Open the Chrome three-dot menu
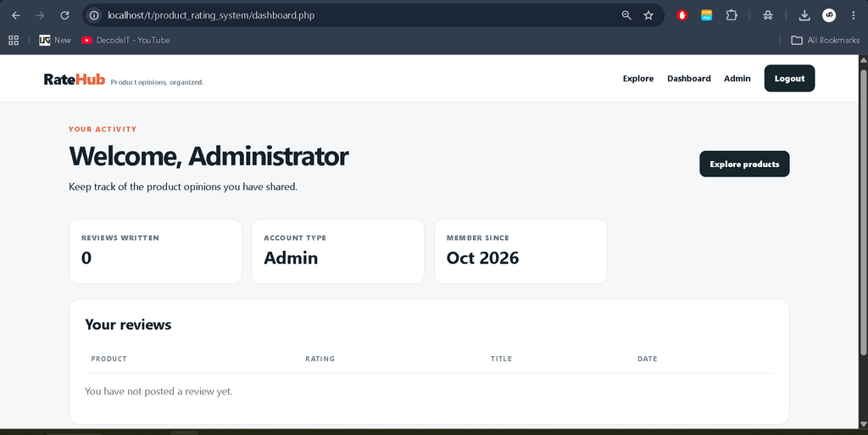The image size is (868, 435). [x=853, y=15]
